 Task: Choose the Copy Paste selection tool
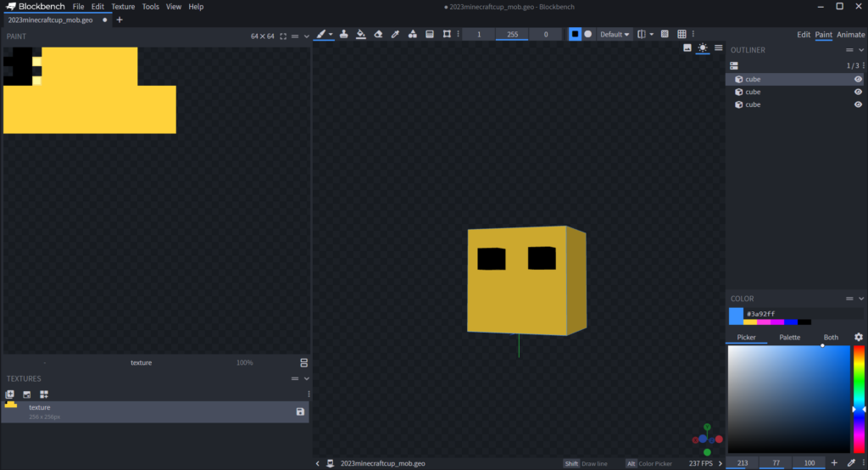[447, 34]
